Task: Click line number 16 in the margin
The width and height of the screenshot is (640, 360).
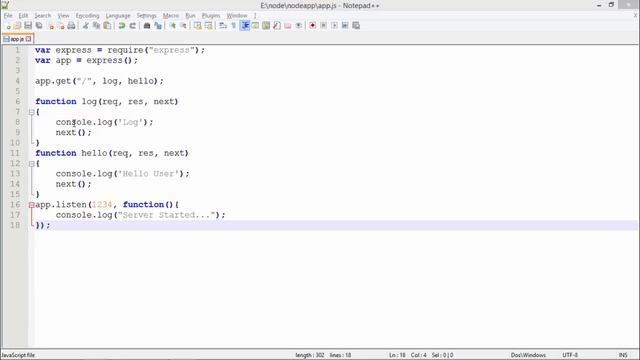Action: click(15, 205)
